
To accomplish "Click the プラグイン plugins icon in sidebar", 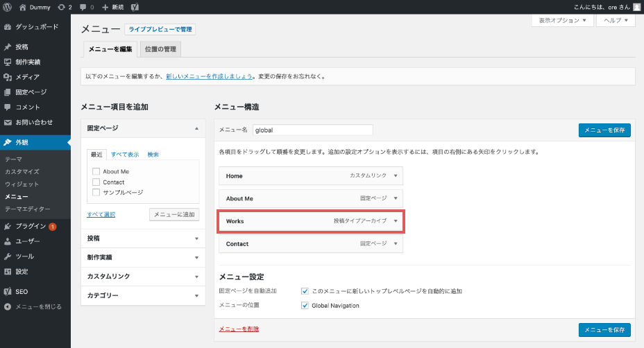I will (8, 226).
